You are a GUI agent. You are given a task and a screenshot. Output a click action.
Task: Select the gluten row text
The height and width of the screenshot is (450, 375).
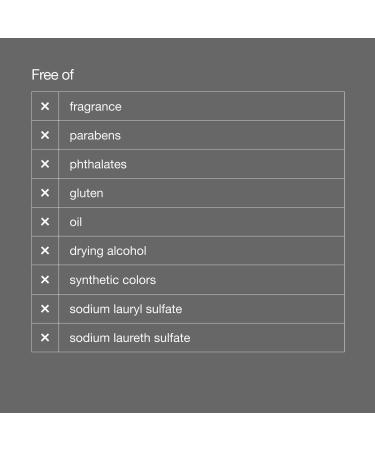(86, 193)
